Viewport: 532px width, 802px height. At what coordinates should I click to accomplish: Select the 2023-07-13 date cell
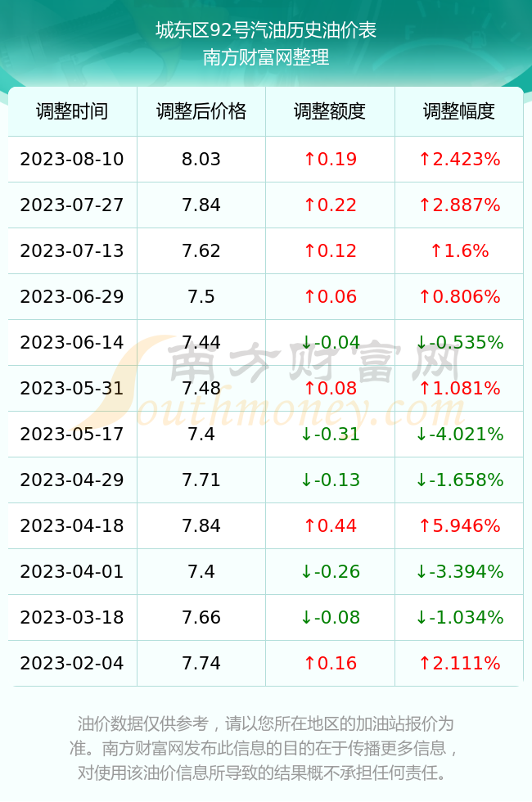coord(72,250)
